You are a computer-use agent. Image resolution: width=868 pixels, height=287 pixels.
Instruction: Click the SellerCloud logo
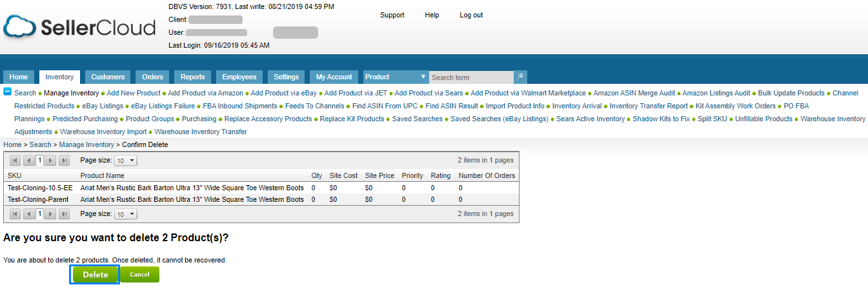(79, 27)
